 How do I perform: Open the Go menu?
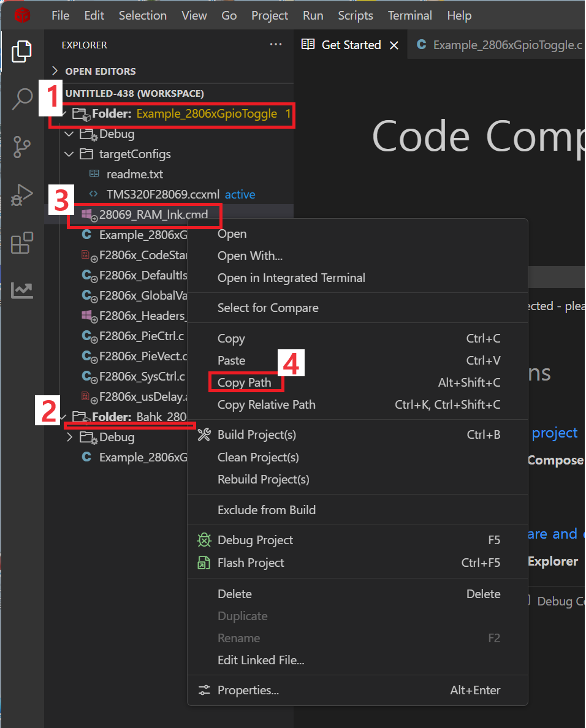(x=229, y=15)
